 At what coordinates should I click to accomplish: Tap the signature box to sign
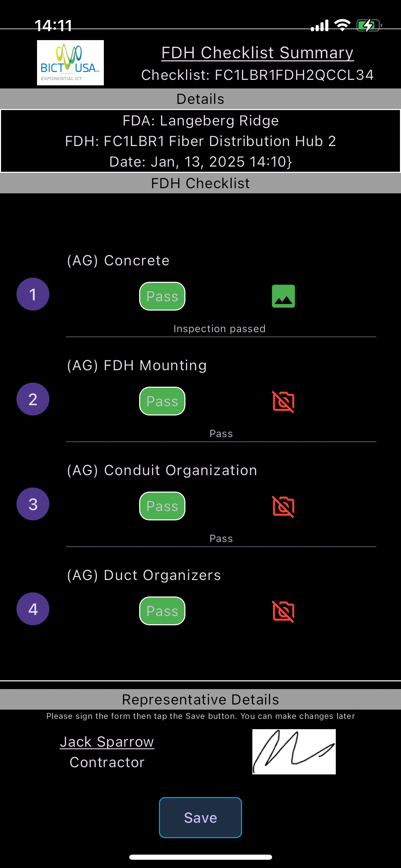point(294,751)
